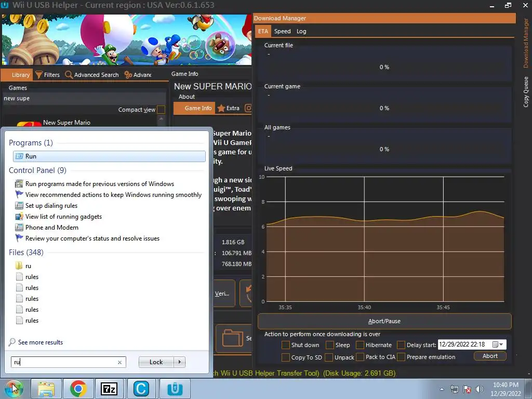Expand the Lock button arrow menu
Image resolution: width=532 pixels, height=399 pixels.
pos(179,362)
